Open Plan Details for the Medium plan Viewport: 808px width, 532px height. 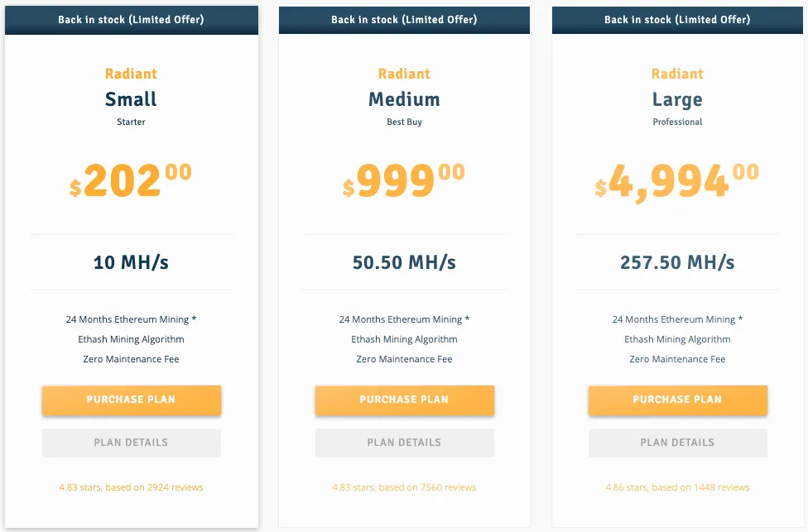404,443
